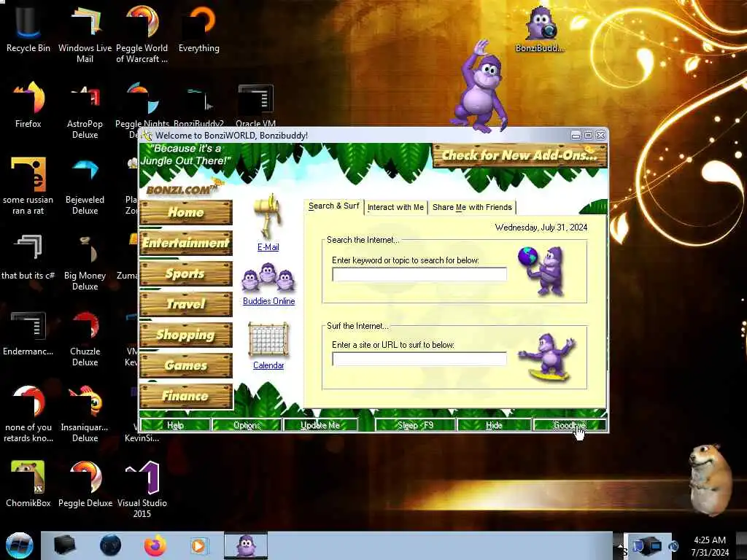747x560 pixels.
Task: Select the Windows Live Mail desktop icon
Action: 85,34
